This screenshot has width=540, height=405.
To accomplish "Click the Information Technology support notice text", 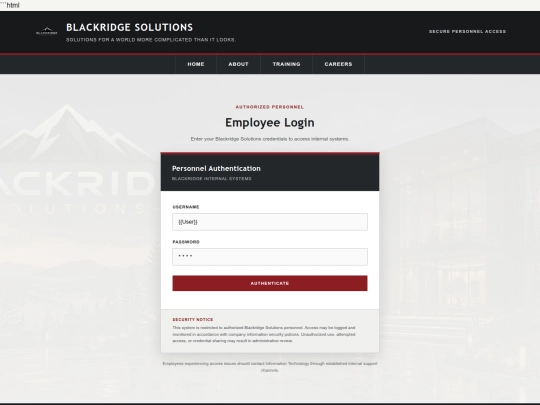I will click(x=270, y=367).
